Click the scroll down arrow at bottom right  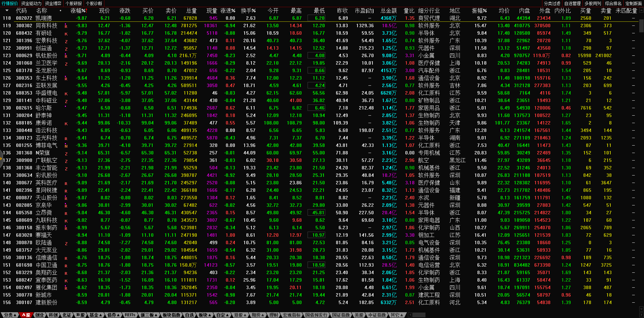tap(641, 309)
